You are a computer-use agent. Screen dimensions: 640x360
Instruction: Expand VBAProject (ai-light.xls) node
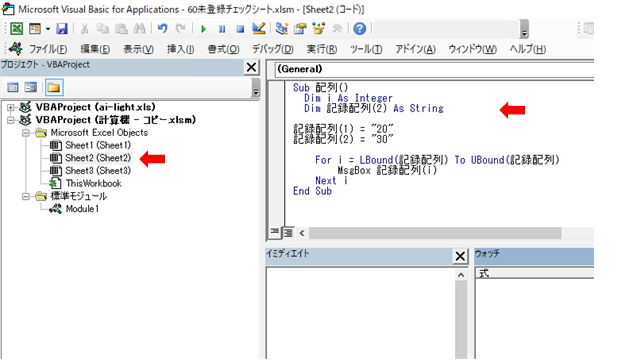tap(11, 107)
